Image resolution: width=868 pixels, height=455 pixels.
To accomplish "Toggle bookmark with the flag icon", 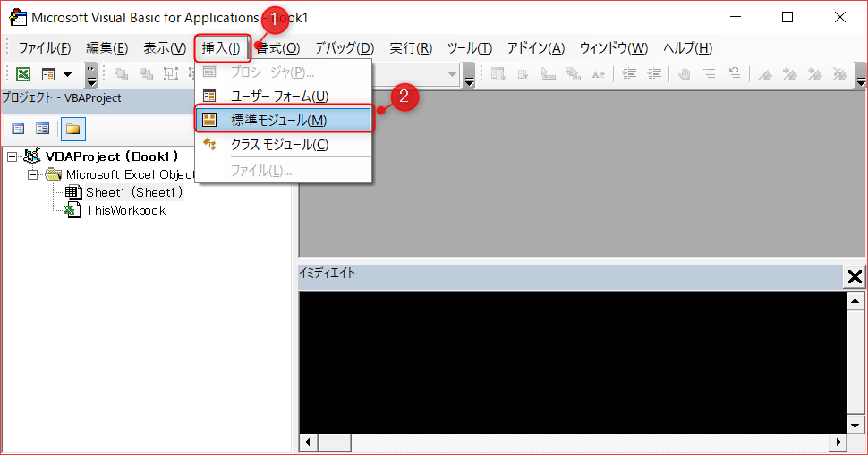I will [764, 74].
